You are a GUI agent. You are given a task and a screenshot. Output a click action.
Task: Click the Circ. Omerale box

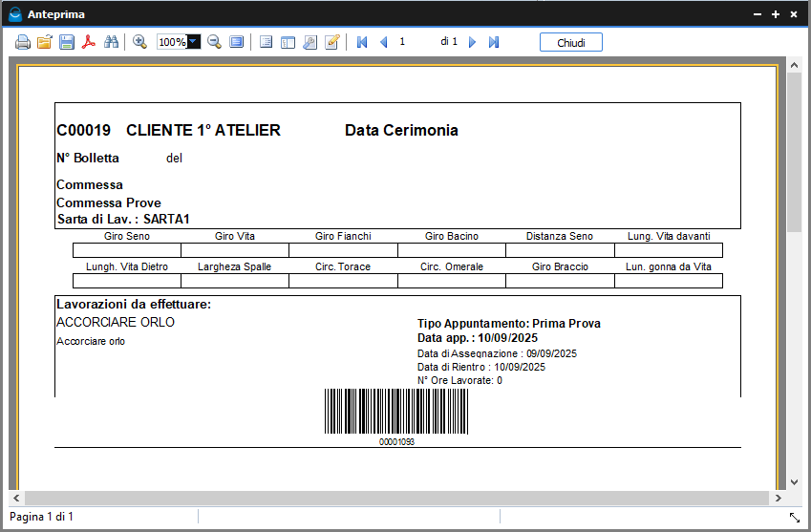coord(452,281)
